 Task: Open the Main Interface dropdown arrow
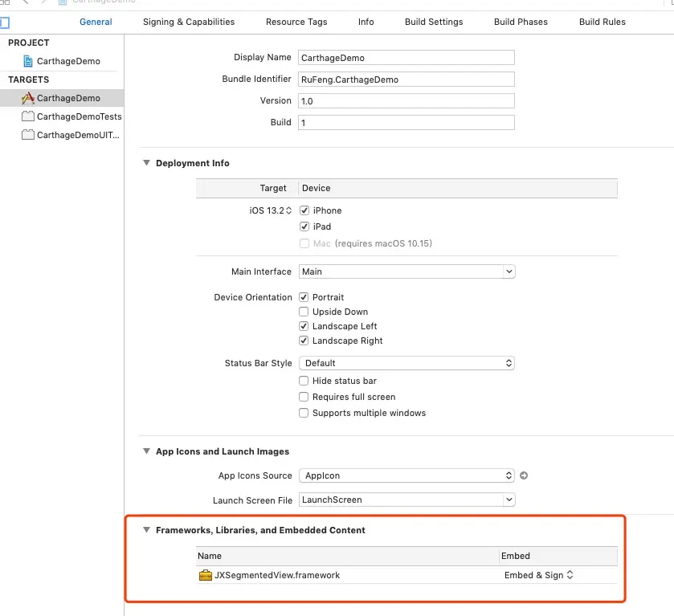[509, 271]
